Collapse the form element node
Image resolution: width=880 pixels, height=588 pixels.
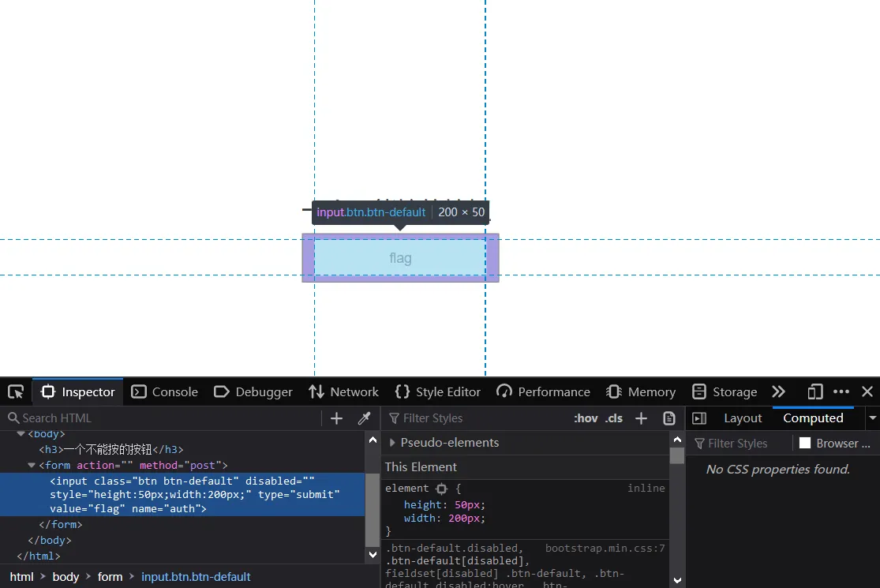[32, 465]
